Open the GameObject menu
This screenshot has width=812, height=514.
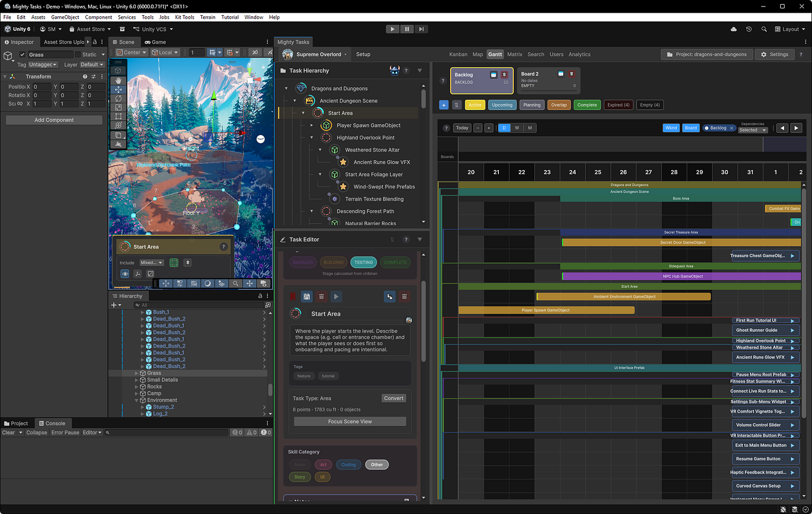[65, 17]
